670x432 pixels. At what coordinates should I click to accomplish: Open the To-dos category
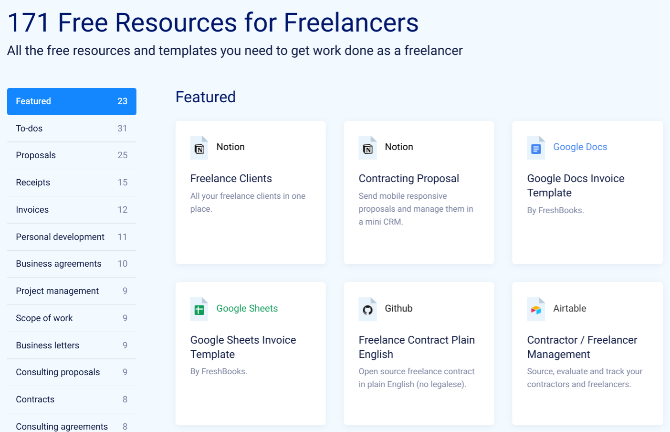pyautogui.click(x=71, y=128)
